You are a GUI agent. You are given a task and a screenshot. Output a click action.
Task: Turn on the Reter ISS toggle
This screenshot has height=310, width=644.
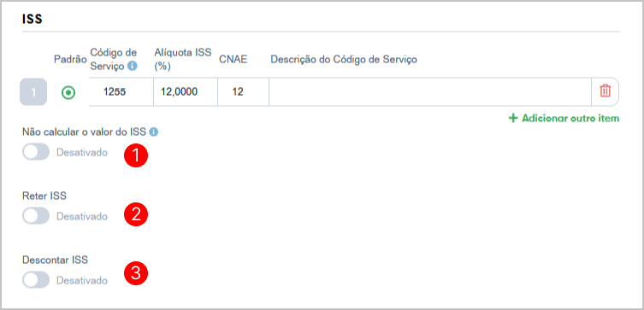click(x=36, y=216)
